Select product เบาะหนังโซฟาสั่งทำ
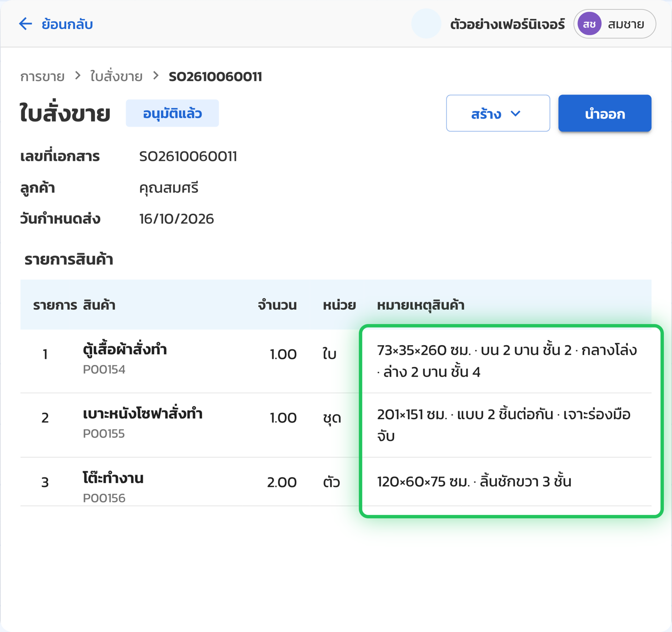The height and width of the screenshot is (632, 672). point(143,413)
